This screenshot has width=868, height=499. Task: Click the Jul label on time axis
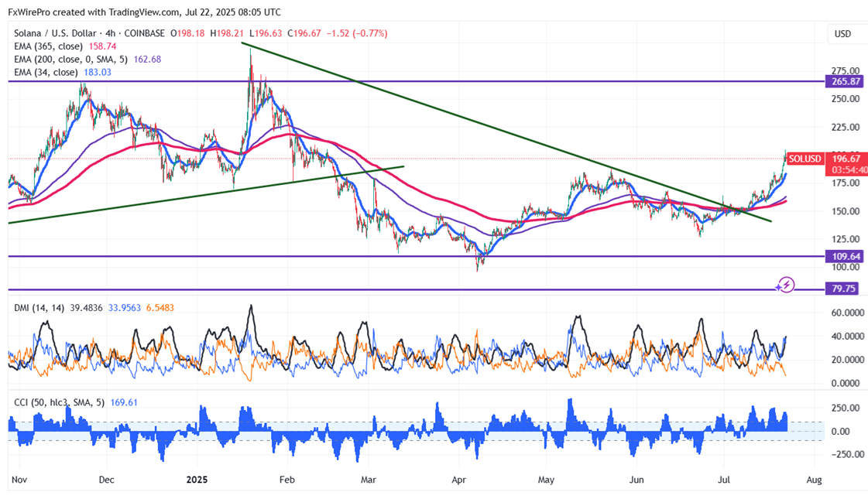pos(723,480)
